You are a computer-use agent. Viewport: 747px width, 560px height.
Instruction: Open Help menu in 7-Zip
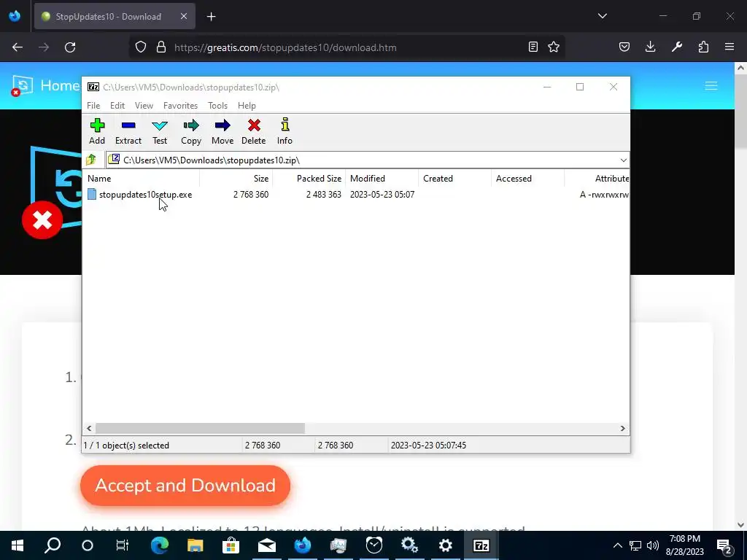(x=247, y=106)
